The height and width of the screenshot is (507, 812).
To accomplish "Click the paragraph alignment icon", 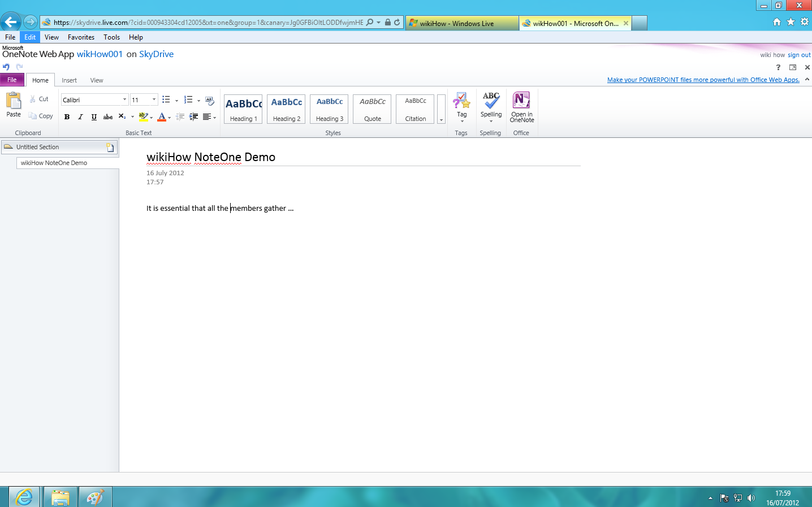I will (x=206, y=117).
